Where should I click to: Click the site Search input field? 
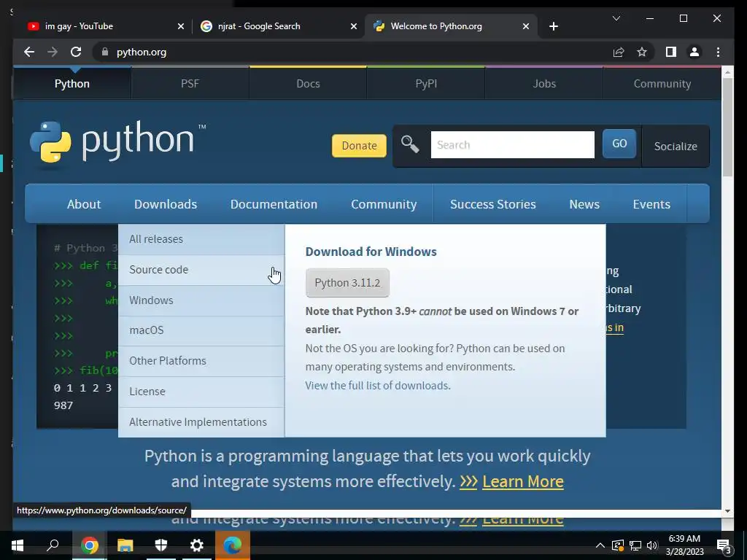(513, 145)
